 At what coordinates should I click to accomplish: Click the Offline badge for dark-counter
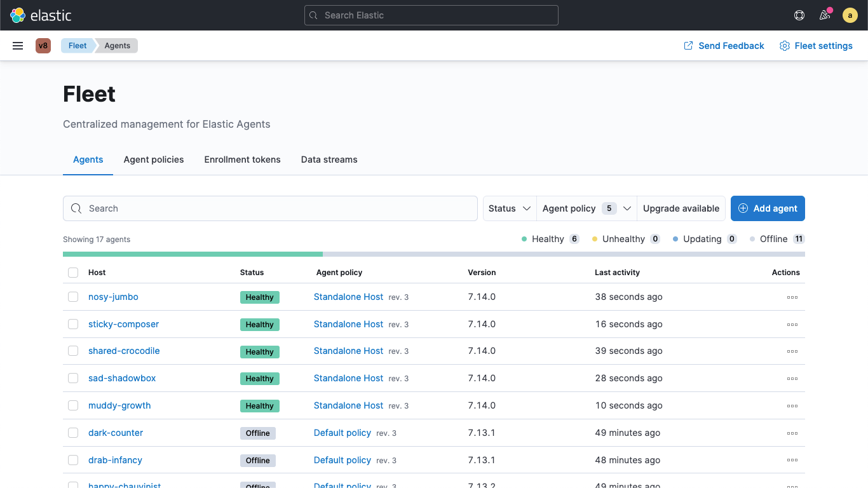[x=258, y=433]
